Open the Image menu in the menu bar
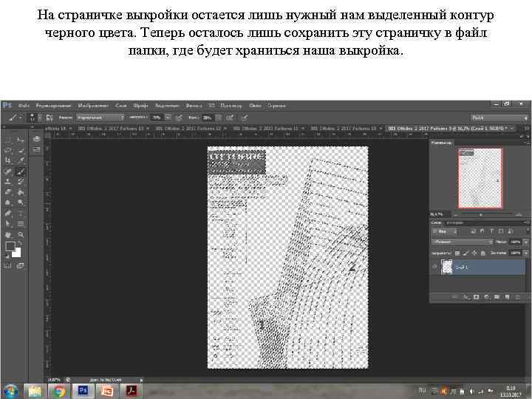This screenshot has height=399, width=532. tap(92, 105)
